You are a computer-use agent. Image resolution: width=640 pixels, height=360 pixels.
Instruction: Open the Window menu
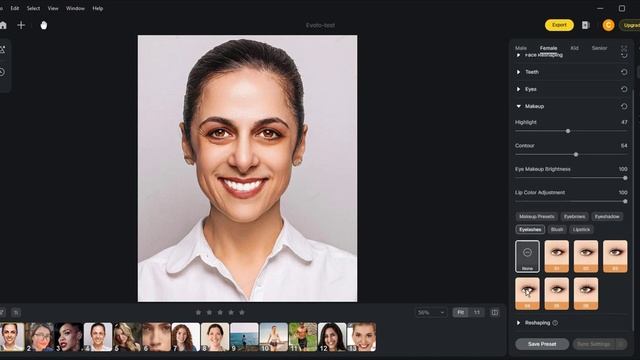pyautogui.click(x=75, y=8)
